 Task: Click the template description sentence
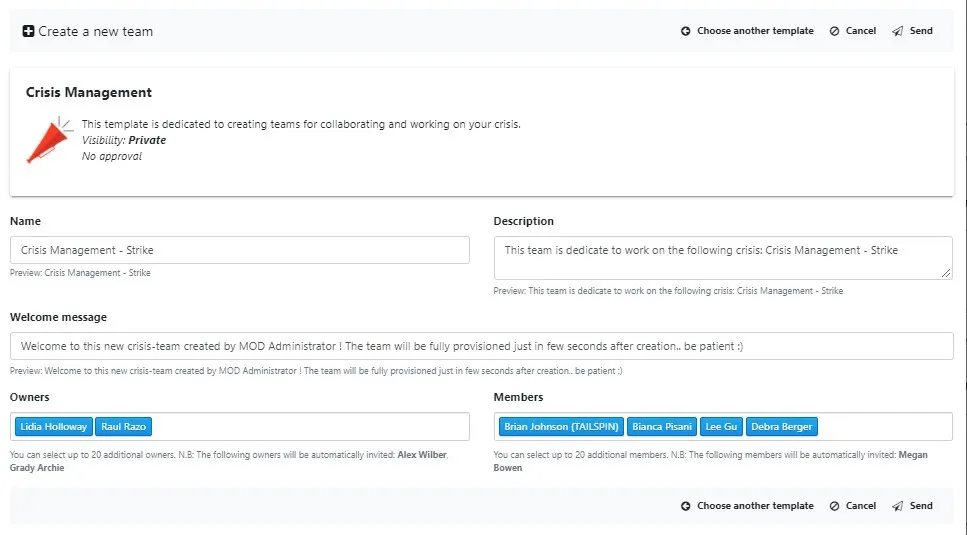point(301,124)
